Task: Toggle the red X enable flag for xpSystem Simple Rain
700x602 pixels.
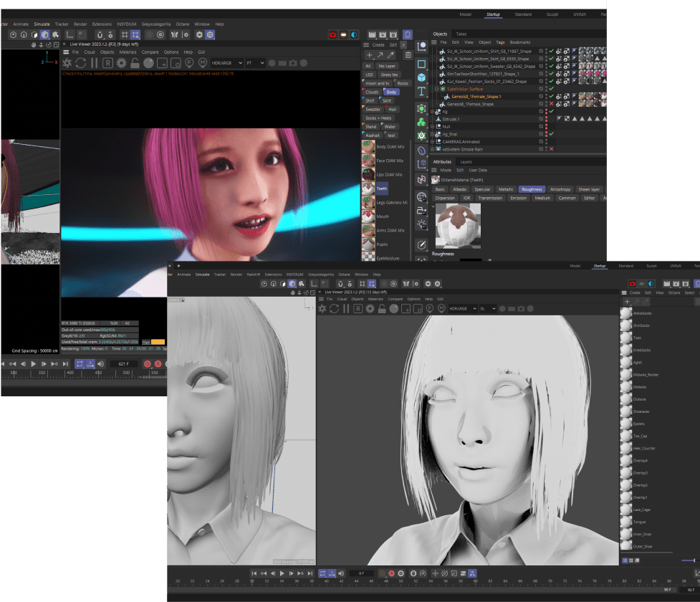Action: pos(552,149)
